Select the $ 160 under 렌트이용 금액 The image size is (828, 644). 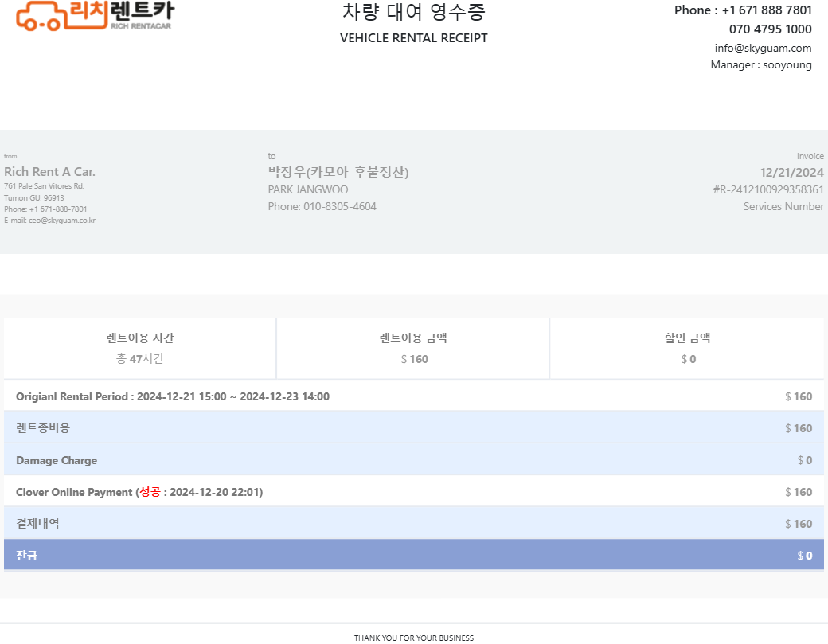[414, 359]
